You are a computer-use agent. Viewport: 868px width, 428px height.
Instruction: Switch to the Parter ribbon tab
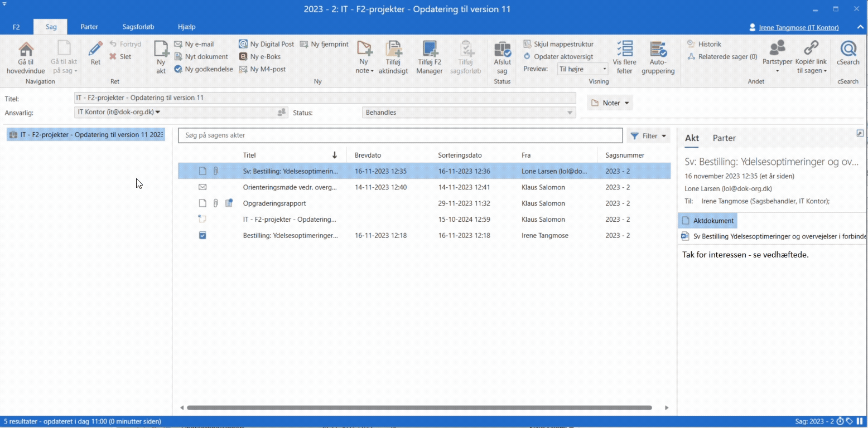[x=89, y=27]
